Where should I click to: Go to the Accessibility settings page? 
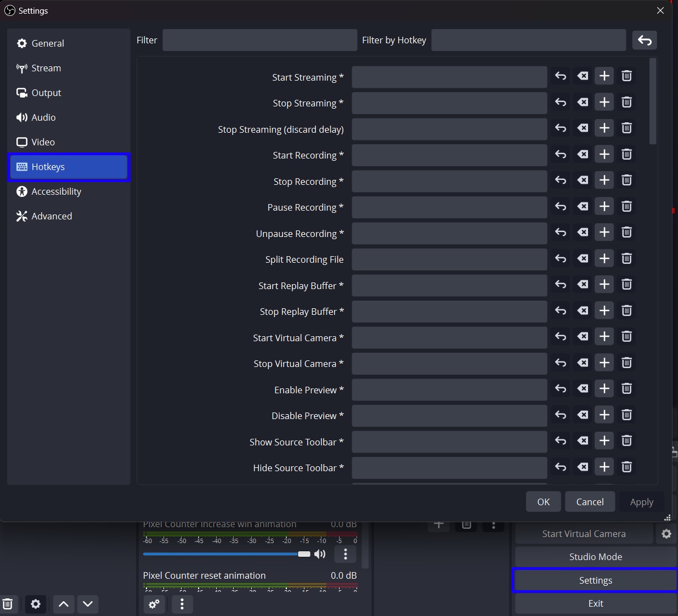click(x=56, y=191)
